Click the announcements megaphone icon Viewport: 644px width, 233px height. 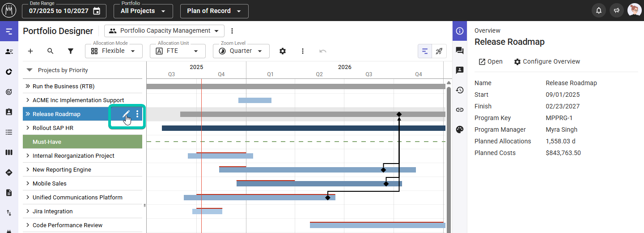click(617, 11)
